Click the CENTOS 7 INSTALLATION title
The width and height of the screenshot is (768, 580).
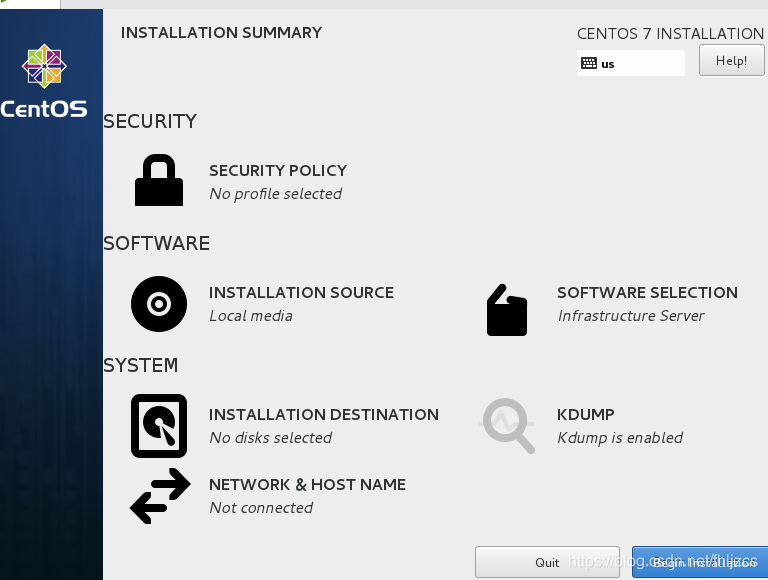pyautogui.click(x=671, y=34)
